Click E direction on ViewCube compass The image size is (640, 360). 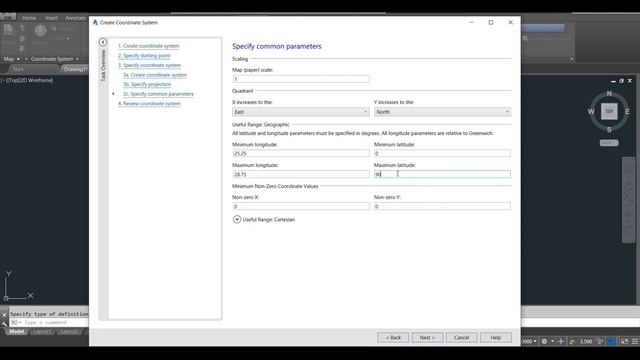tap(627, 111)
